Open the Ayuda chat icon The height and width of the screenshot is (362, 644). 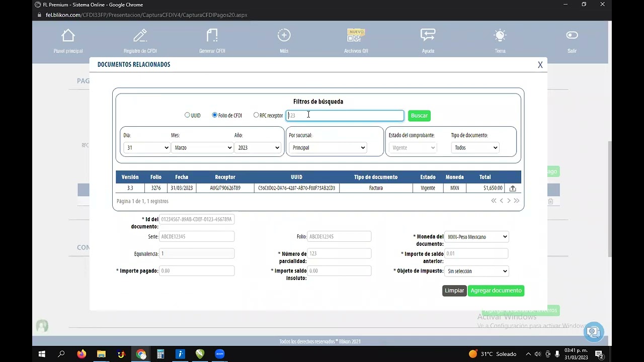(428, 35)
